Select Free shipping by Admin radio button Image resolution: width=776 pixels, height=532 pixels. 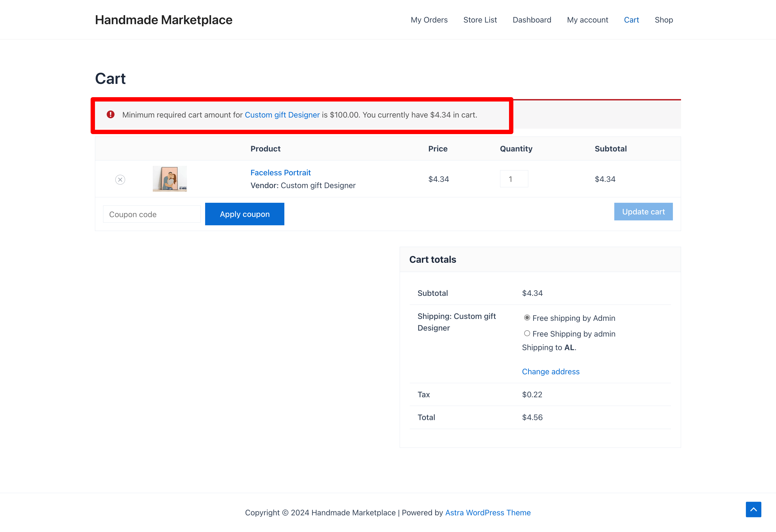(x=527, y=318)
